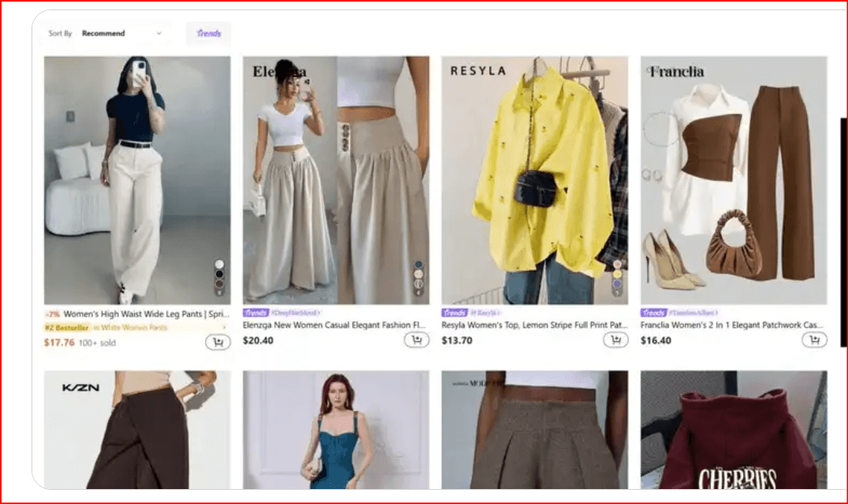
Task: Open Women's High Waist Wide Leg Pants title
Action: (x=143, y=313)
